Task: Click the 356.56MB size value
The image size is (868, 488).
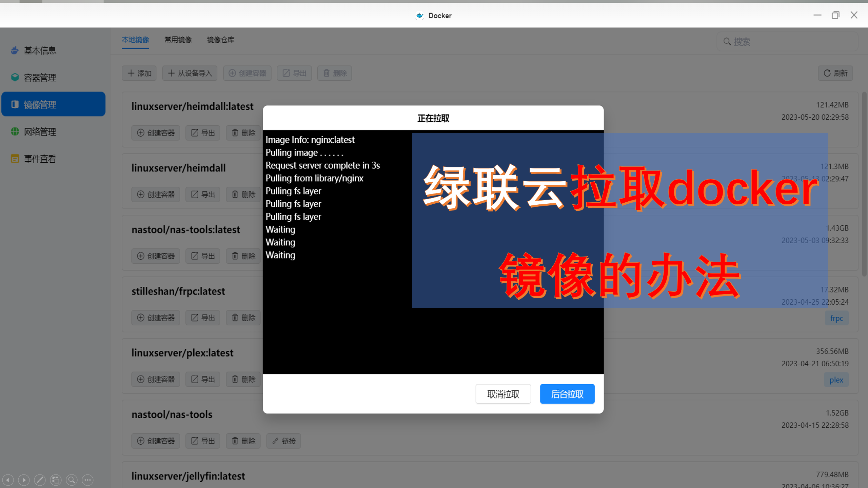Action: (x=832, y=351)
